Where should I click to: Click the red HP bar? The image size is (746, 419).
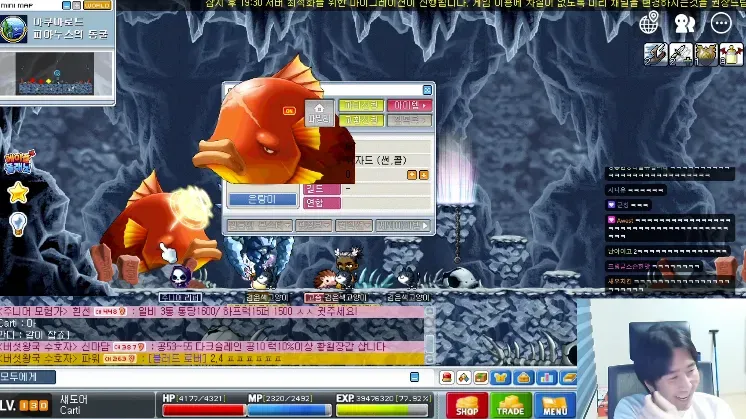pyautogui.click(x=204, y=410)
